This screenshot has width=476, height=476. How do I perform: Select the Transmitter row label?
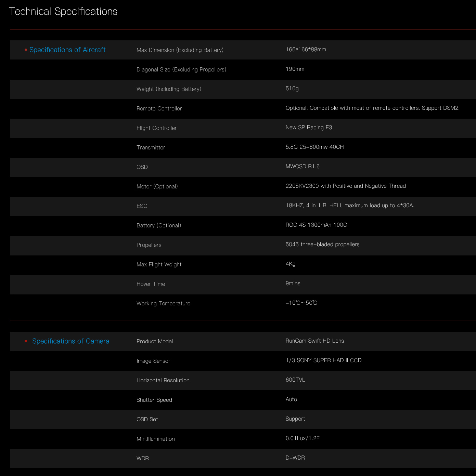151,147
